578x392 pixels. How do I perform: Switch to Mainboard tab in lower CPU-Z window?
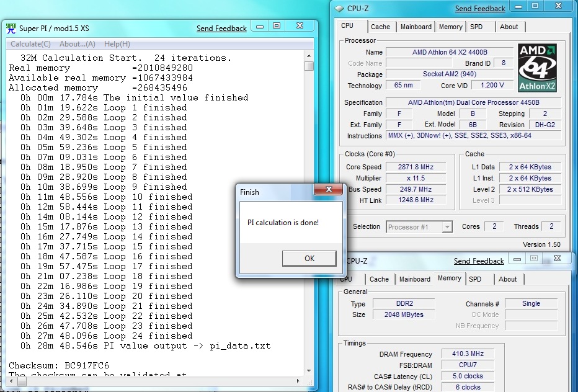tap(415, 279)
